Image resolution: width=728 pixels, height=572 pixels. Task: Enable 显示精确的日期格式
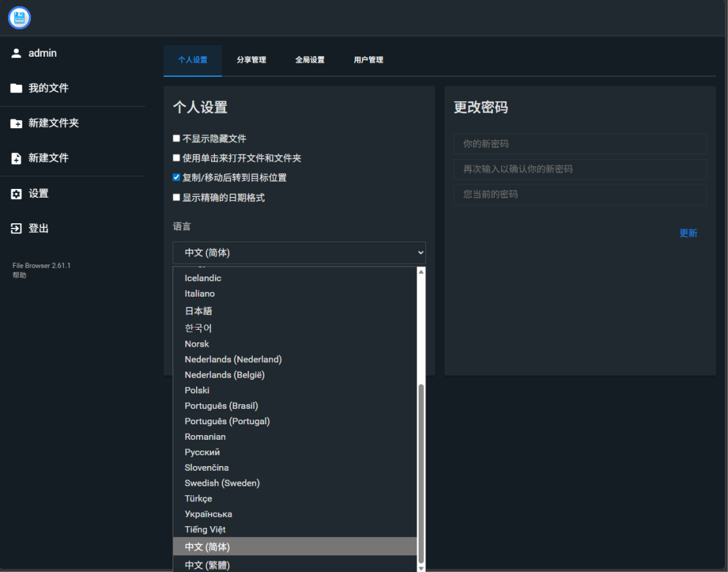[177, 196]
